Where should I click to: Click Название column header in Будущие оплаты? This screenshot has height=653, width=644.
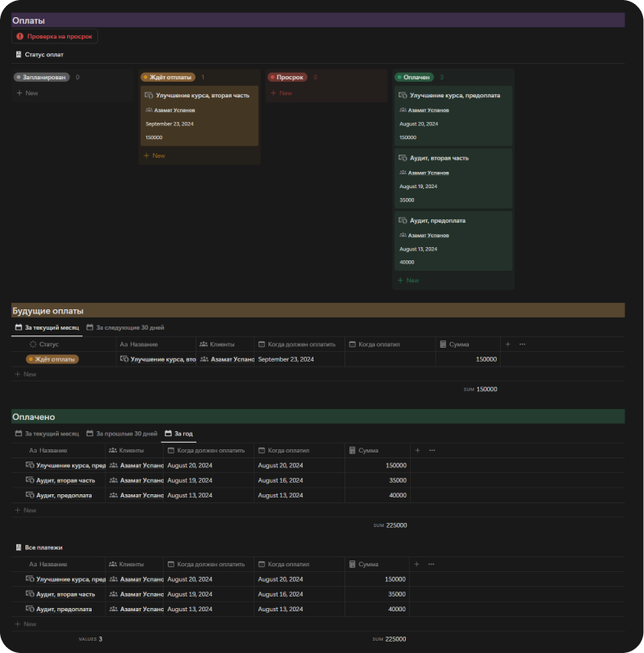[139, 345]
